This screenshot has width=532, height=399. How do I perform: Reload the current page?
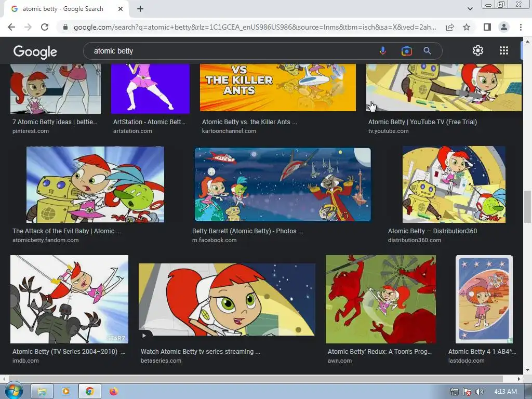45,27
